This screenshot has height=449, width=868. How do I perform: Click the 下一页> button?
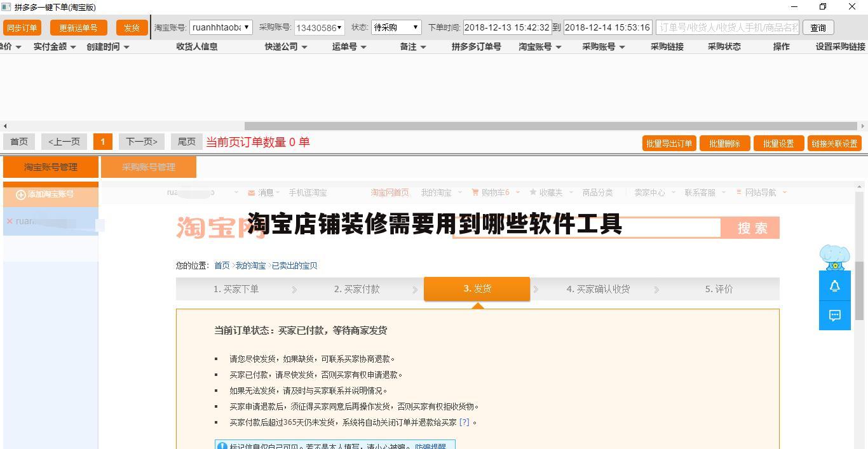[141, 142]
